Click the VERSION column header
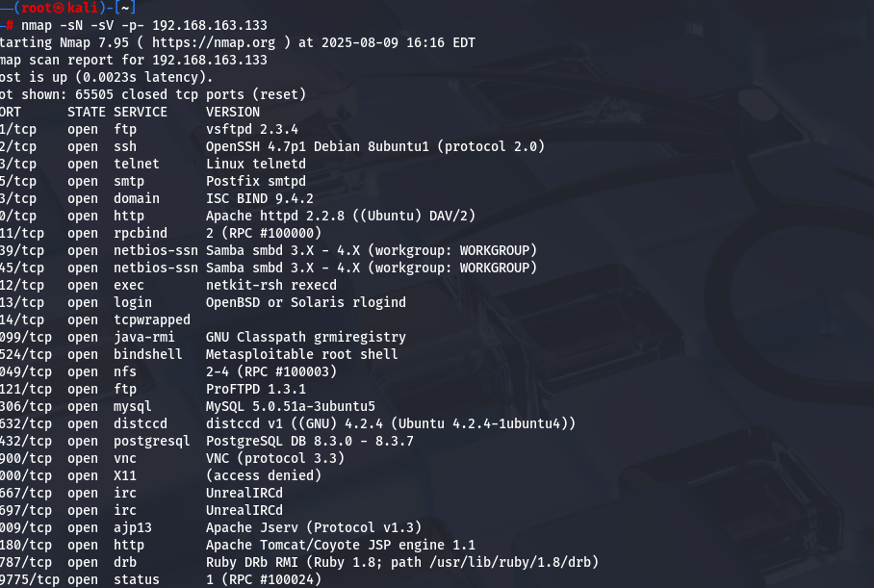 point(233,112)
